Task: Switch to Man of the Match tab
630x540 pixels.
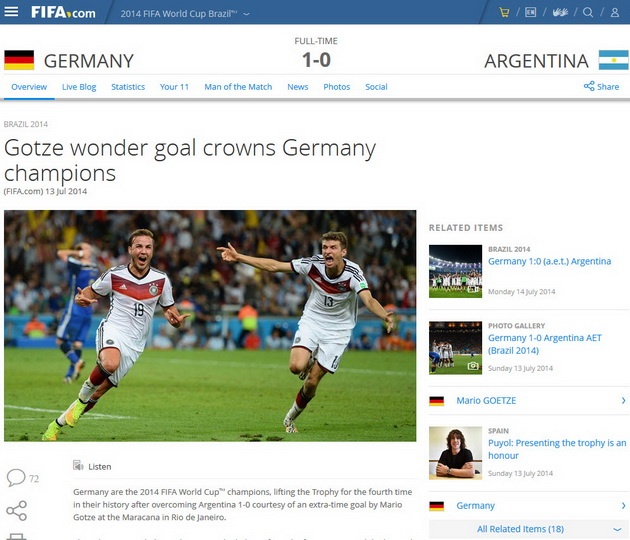Action: [238, 87]
